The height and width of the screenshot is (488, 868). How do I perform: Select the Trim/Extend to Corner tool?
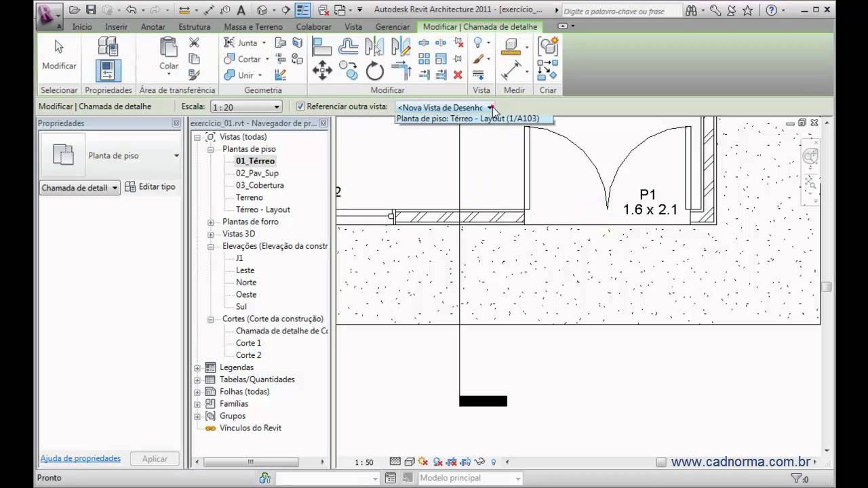(401, 70)
